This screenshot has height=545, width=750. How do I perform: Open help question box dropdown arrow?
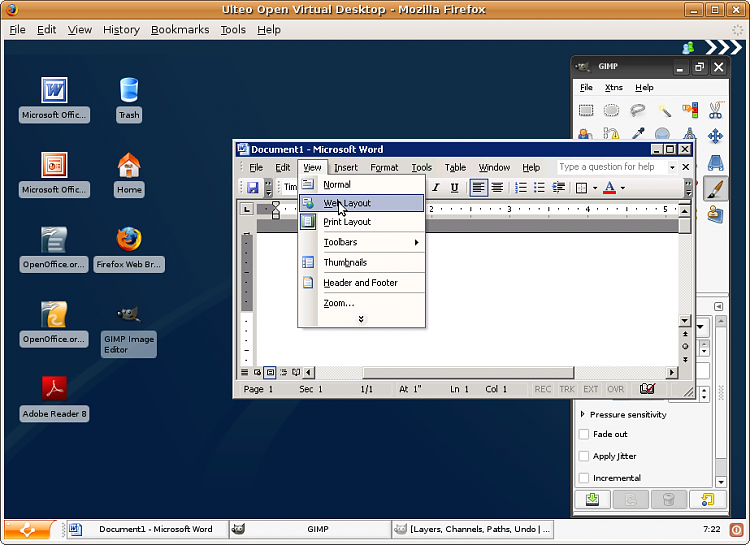pyautogui.click(x=672, y=167)
